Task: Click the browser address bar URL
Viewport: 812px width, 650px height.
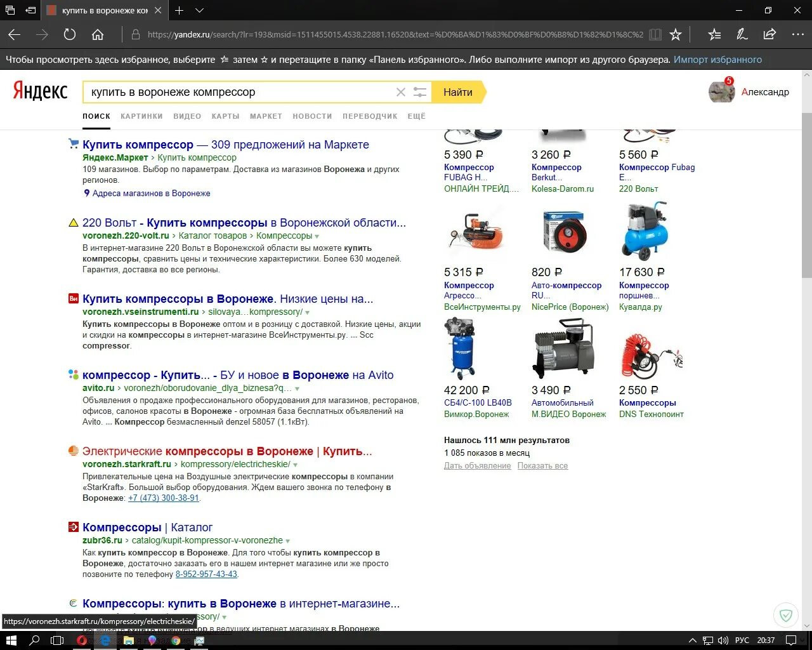Action: tap(395, 34)
